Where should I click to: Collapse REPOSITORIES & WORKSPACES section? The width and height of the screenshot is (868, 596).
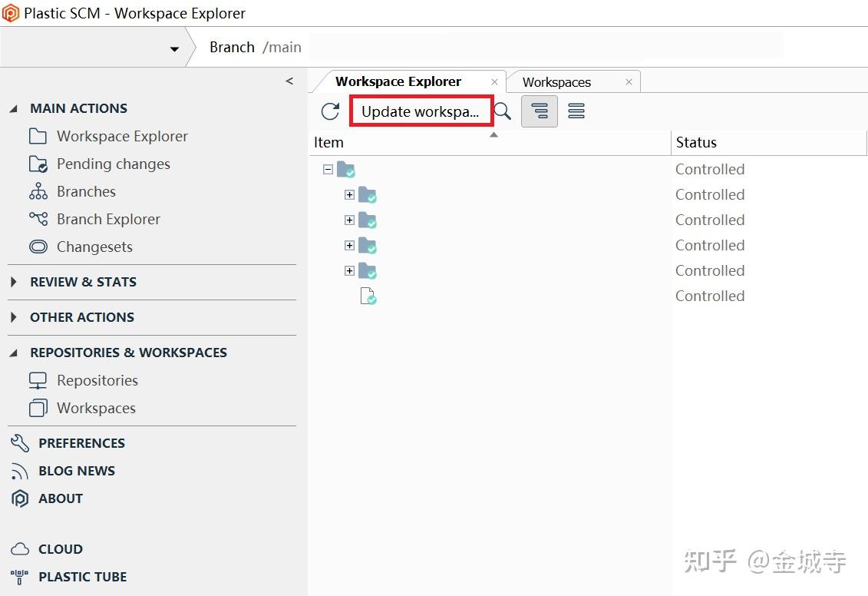(14, 353)
